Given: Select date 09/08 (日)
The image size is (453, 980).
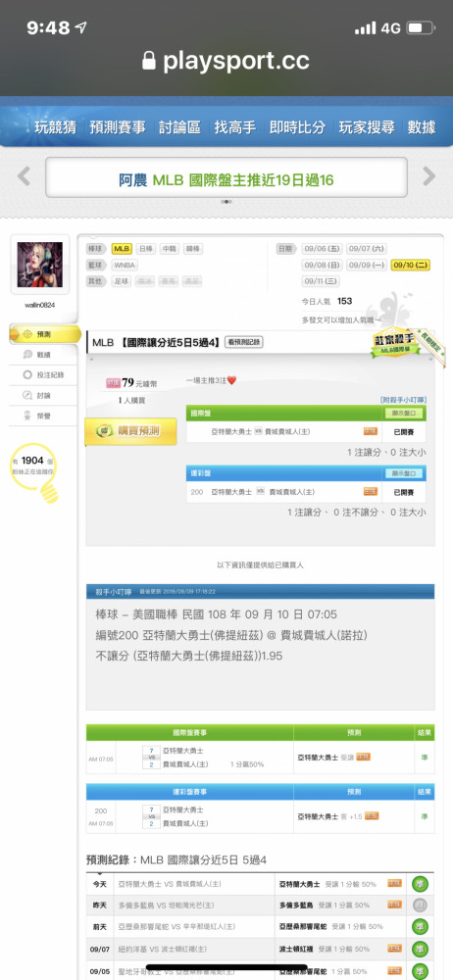Looking at the screenshot, I should 323,265.
